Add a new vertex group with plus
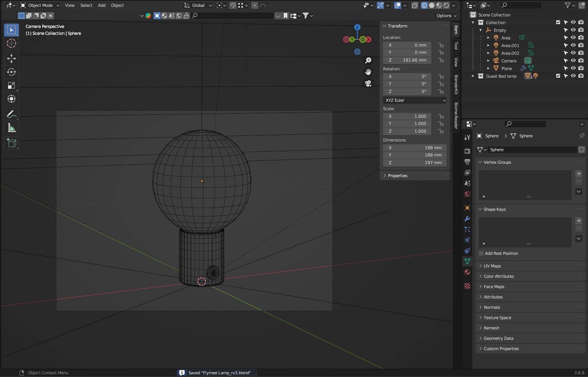 pyautogui.click(x=579, y=174)
